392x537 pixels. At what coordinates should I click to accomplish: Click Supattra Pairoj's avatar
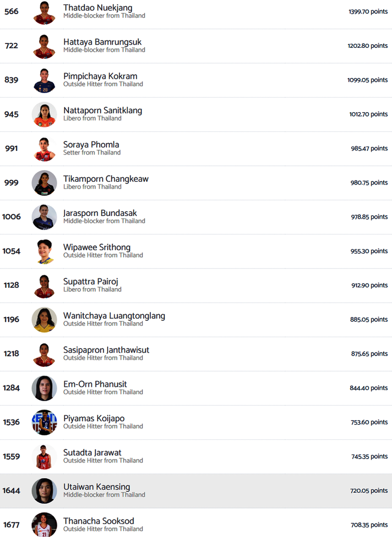[x=44, y=285]
